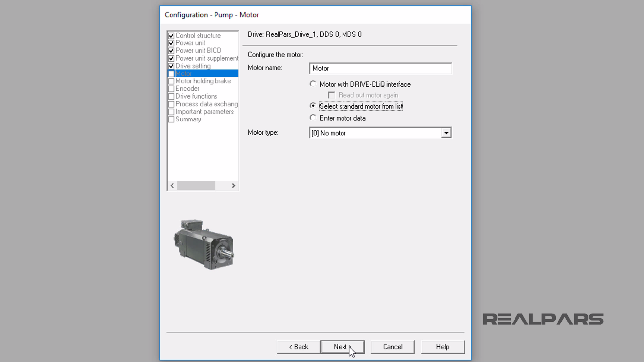Cancel the motor configuration wizard

[392, 347]
